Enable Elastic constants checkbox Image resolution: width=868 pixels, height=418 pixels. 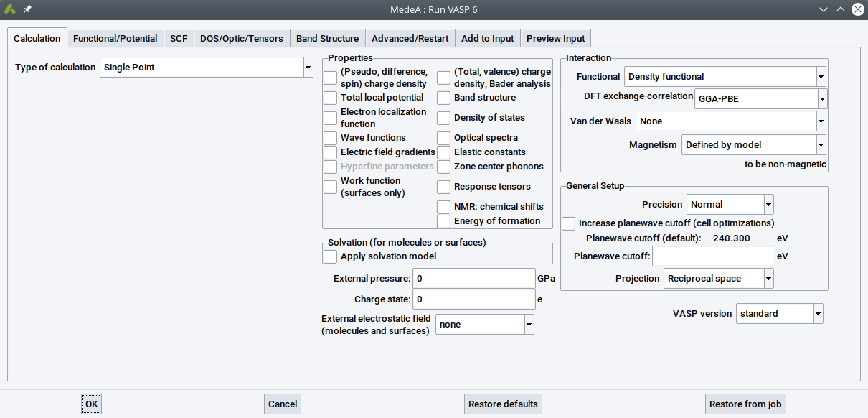(444, 152)
